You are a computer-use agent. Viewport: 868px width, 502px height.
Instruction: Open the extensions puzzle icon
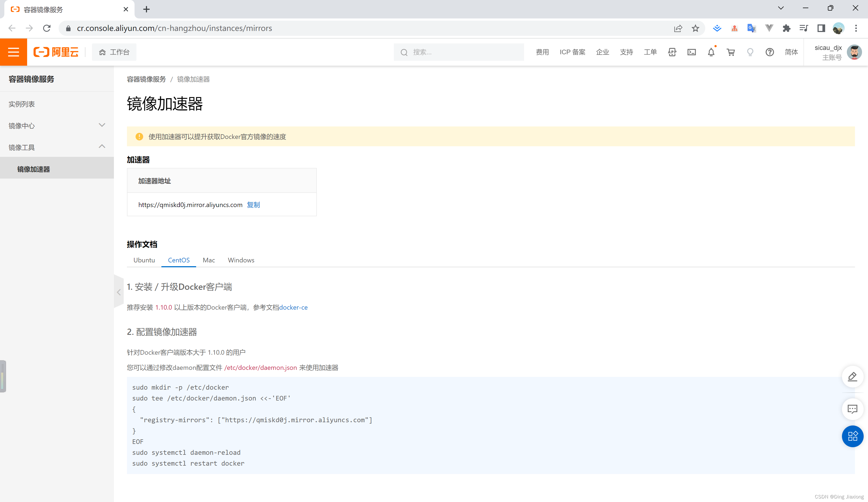(x=786, y=28)
